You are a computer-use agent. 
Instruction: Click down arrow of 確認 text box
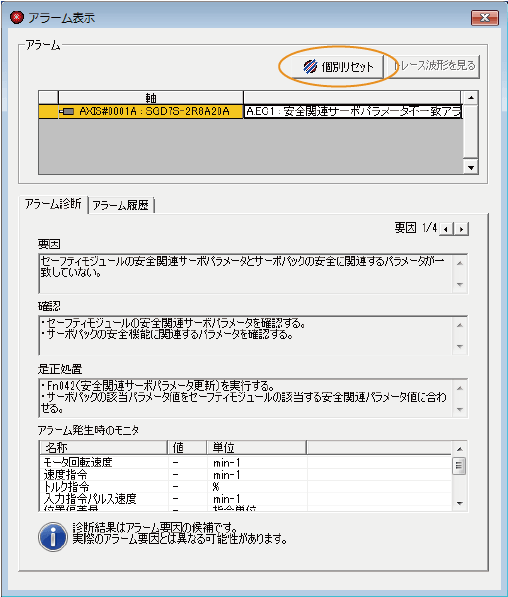(x=460, y=346)
